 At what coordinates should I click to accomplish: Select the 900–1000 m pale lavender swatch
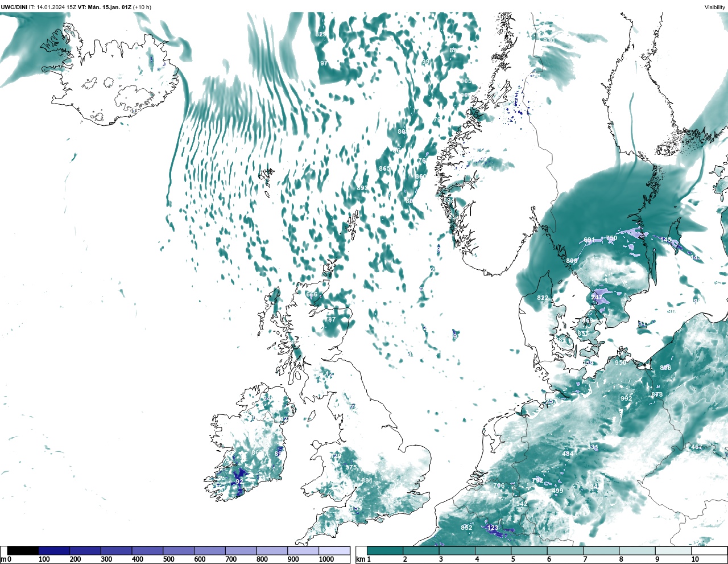coord(303,550)
